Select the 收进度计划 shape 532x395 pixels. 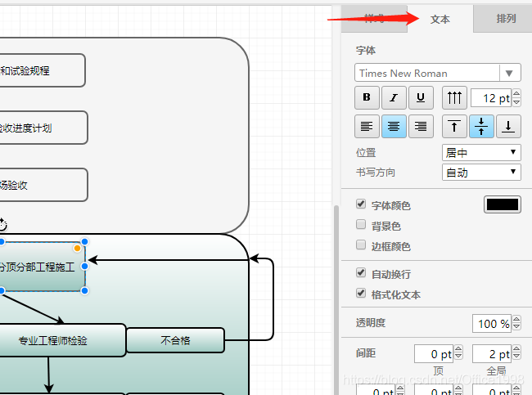pos(43,128)
